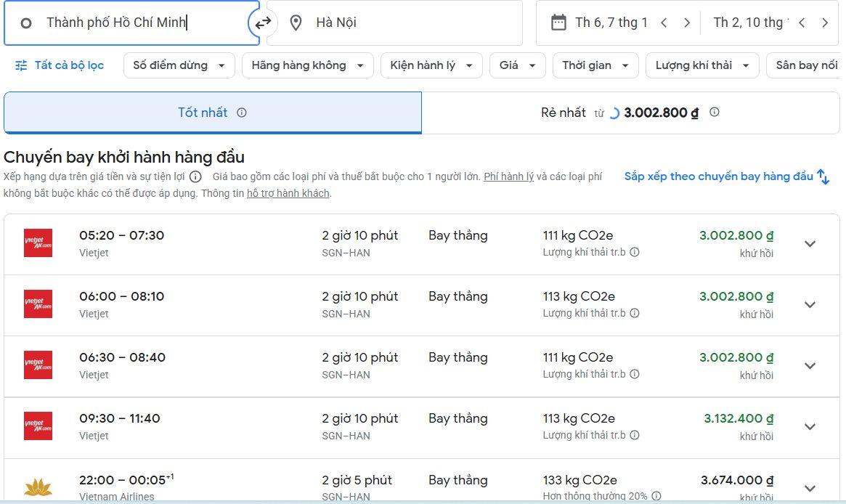Show emissions info for 06:30 flight

click(x=635, y=374)
